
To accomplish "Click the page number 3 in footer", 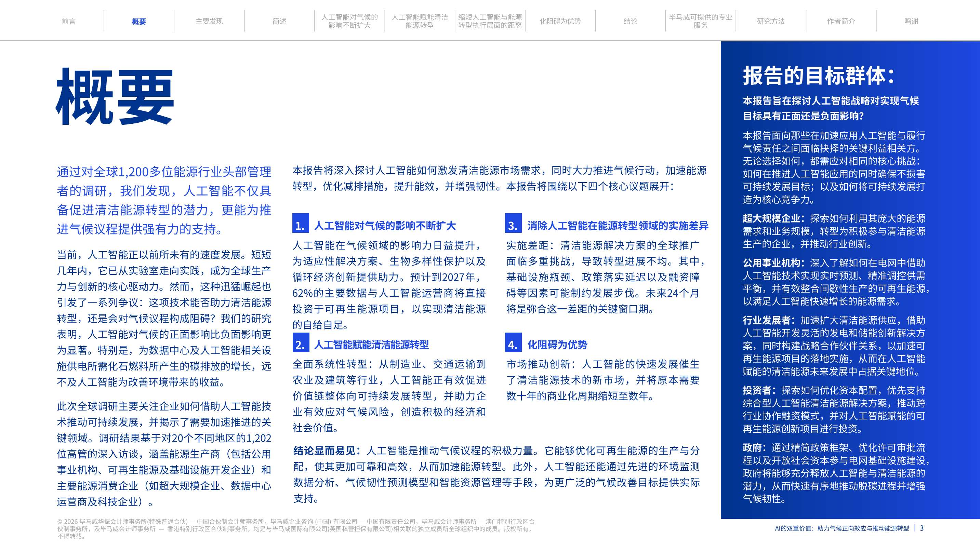I will [x=922, y=528].
